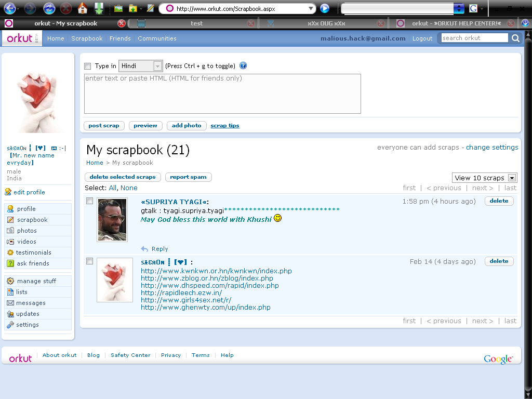Click the ask friends question icon
Viewport: 532px width, 399px height.
tap(10, 263)
